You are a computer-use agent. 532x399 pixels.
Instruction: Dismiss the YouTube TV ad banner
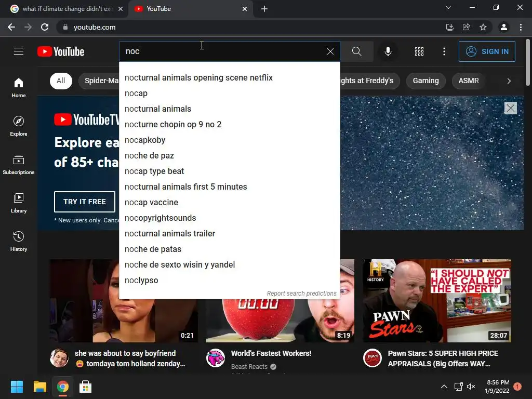click(510, 108)
